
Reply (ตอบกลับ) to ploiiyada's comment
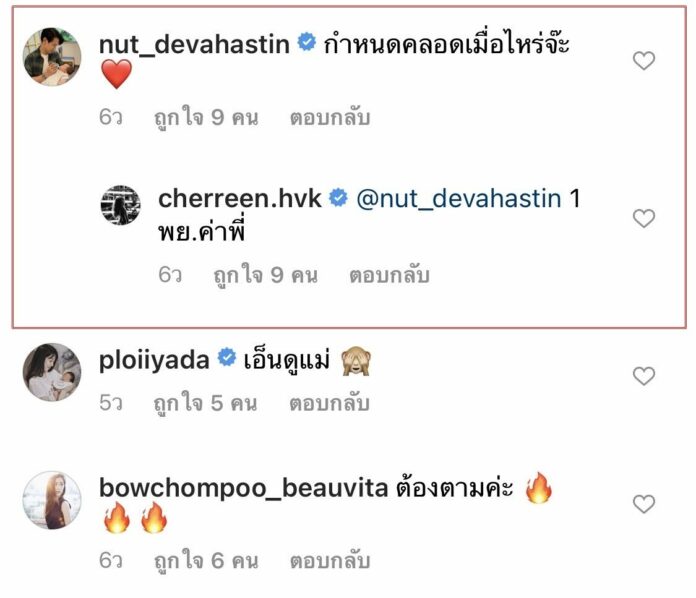click(x=329, y=404)
